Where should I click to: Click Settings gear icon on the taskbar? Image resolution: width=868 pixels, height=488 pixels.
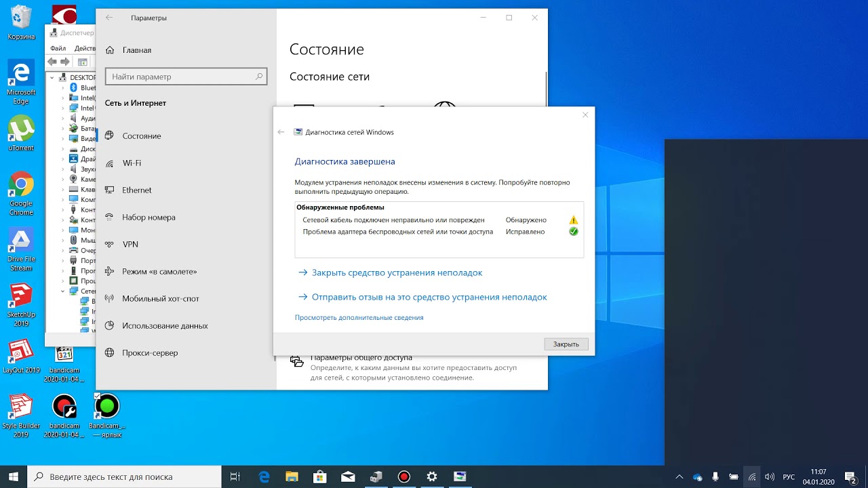pyautogui.click(x=432, y=476)
